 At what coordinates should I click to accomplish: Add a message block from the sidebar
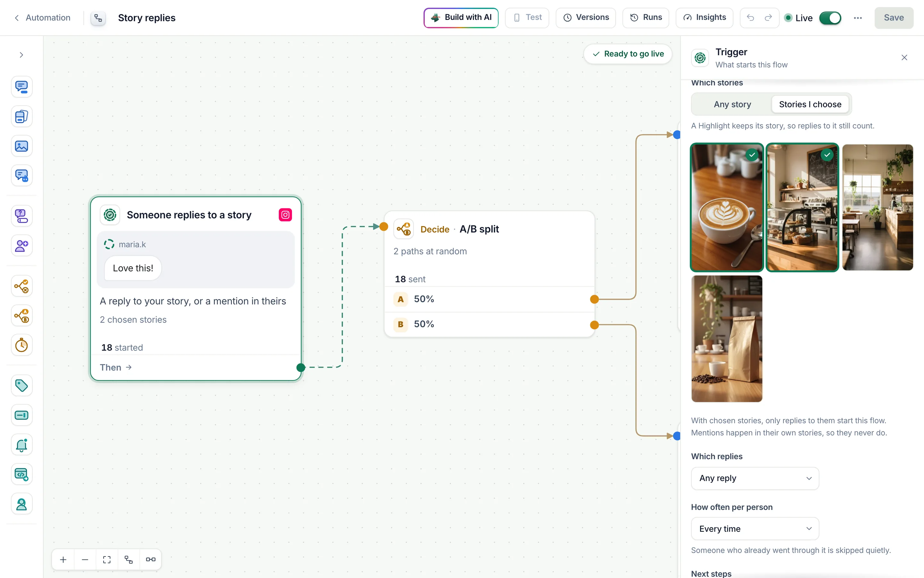22,87
